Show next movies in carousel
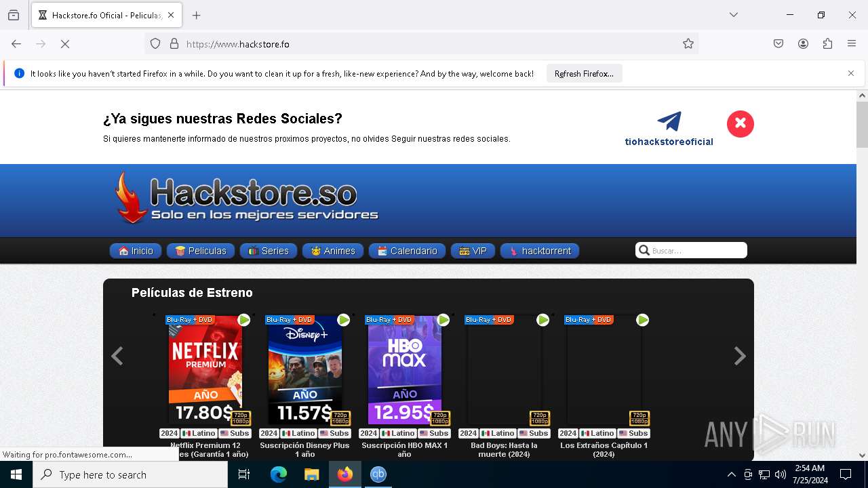Screen dimensions: 868x488 [740, 356]
